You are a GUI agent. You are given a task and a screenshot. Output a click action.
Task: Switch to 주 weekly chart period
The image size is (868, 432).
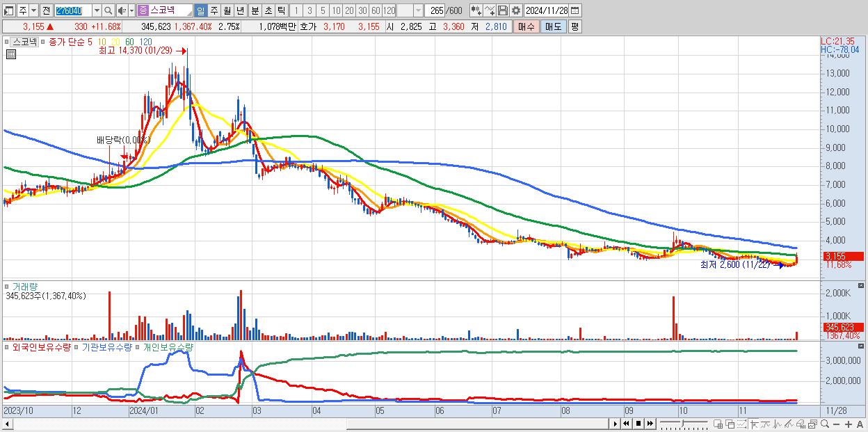pos(214,10)
